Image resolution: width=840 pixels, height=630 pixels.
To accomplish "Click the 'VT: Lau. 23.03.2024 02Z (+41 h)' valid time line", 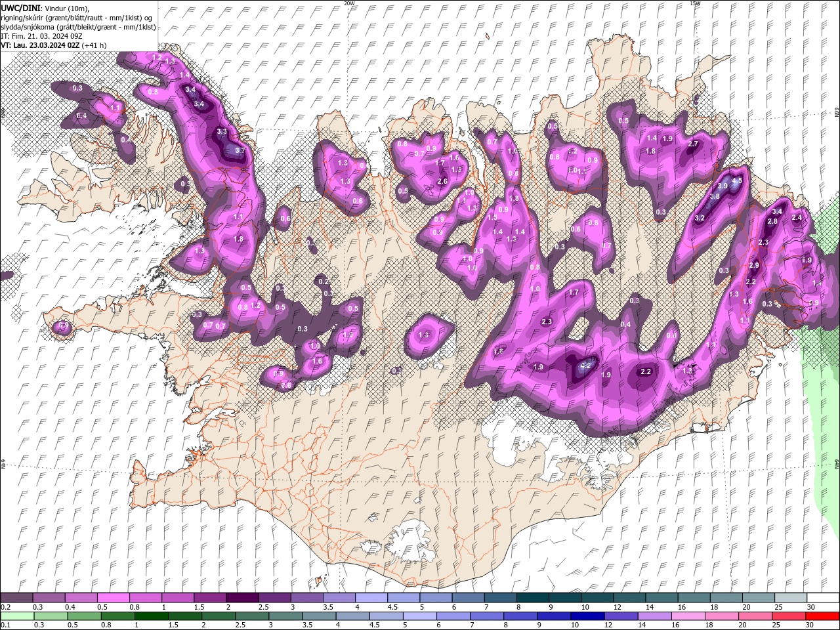I will pyautogui.click(x=54, y=45).
